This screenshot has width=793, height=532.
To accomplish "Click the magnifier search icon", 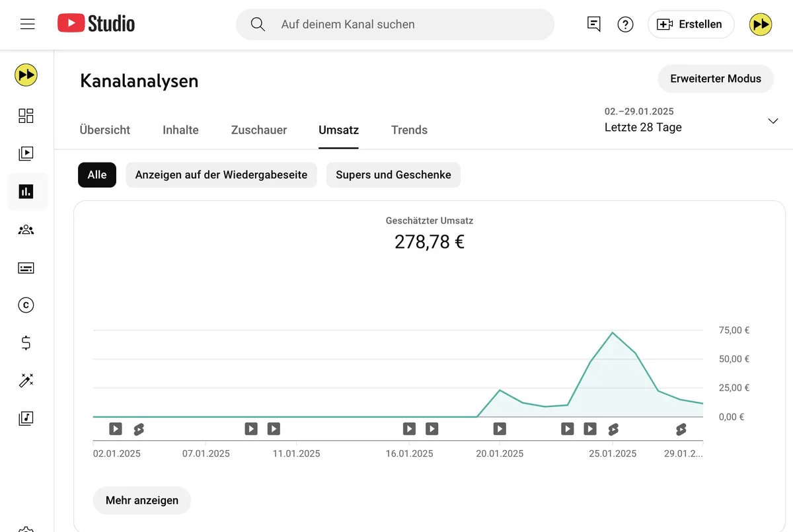I will [258, 24].
